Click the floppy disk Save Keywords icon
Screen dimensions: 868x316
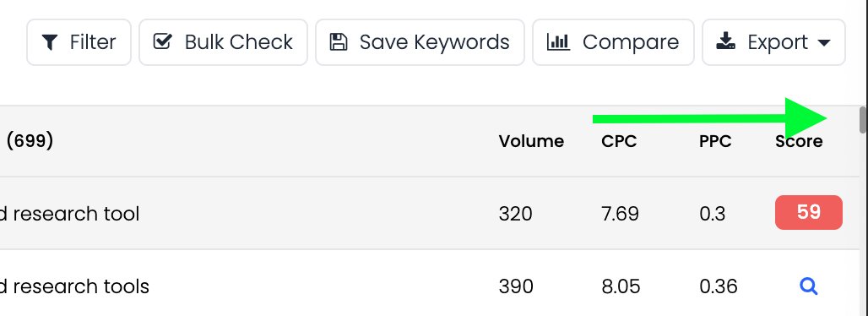pyautogui.click(x=338, y=42)
